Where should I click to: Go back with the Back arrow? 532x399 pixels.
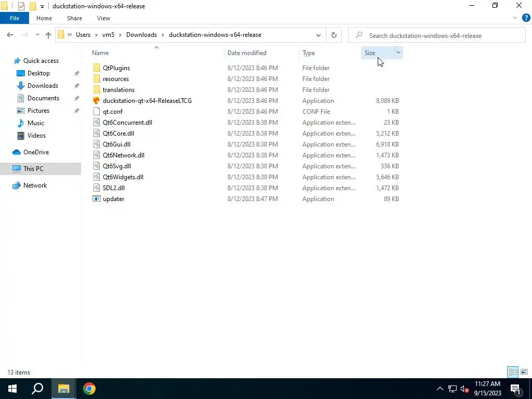tap(10, 35)
